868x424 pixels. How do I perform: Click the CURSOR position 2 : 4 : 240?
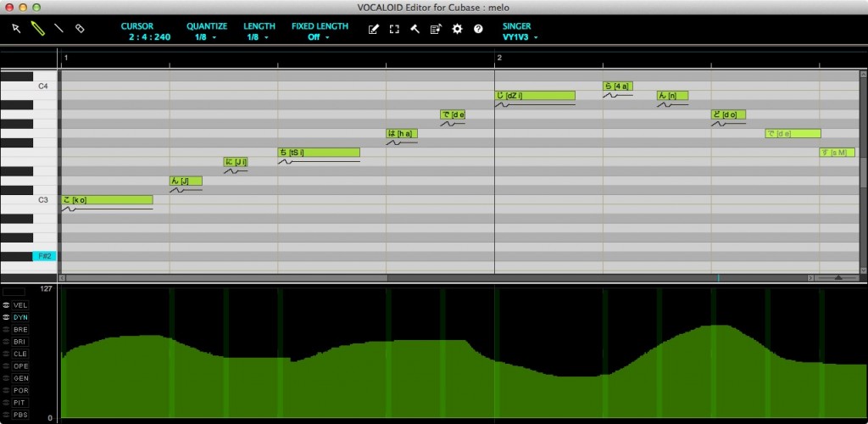coord(150,37)
